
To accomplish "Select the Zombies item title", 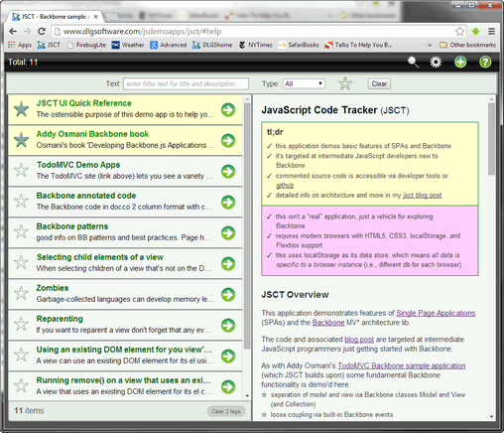I will [53, 288].
